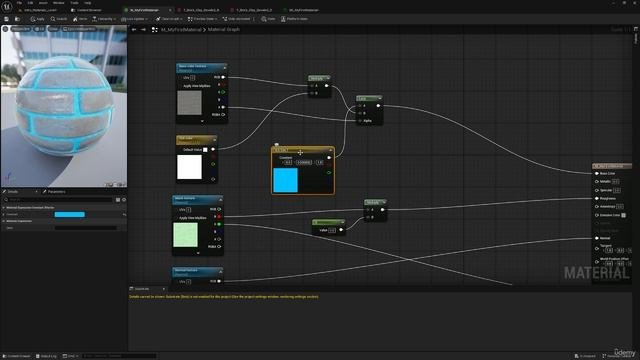The image size is (640, 360).
Task: Click the viewport preview mesh settings button
Action: (x=79, y=29)
